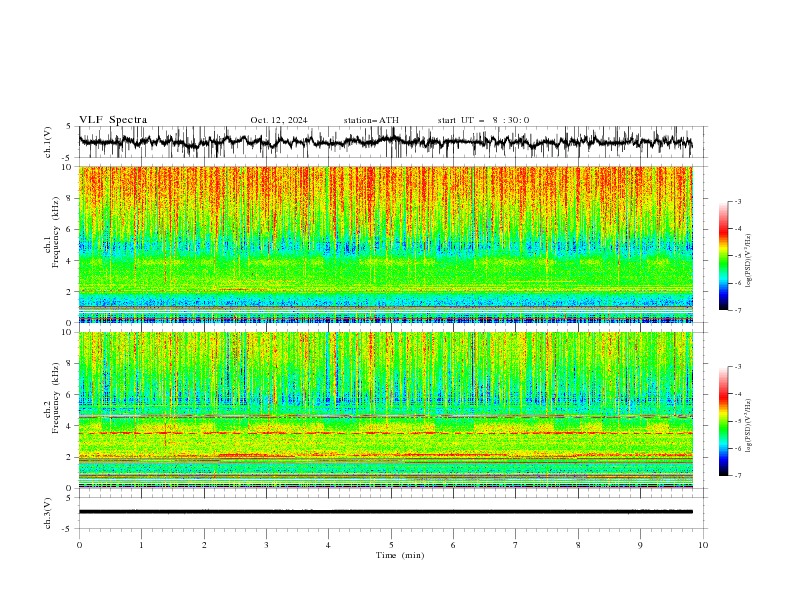Click the "0" tick on the time axis
Image resolution: width=792 pixels, height=612 pixels.
[79, 545]
